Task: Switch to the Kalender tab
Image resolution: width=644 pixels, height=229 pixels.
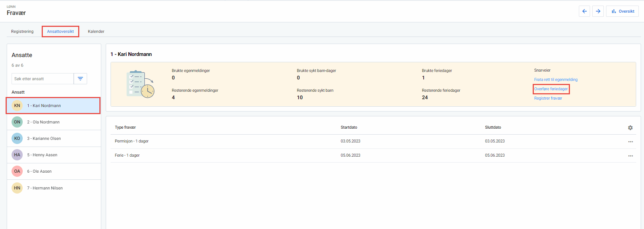Action: (96, 31)
